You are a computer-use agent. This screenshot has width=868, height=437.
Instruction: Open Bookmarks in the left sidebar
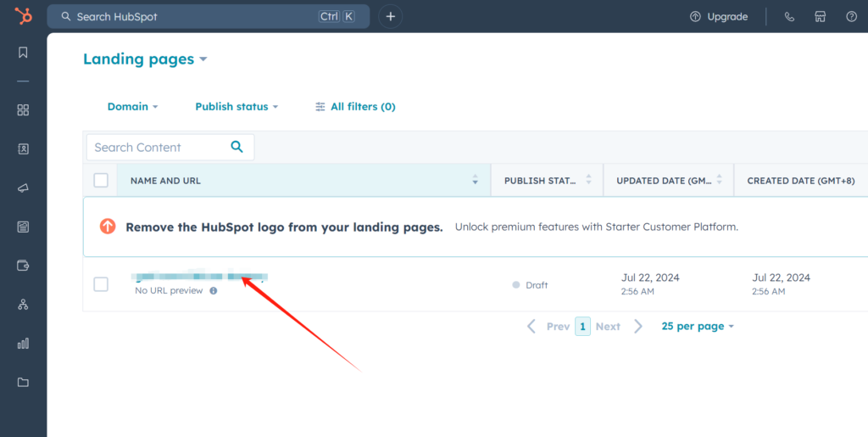(x=23, y=53)
